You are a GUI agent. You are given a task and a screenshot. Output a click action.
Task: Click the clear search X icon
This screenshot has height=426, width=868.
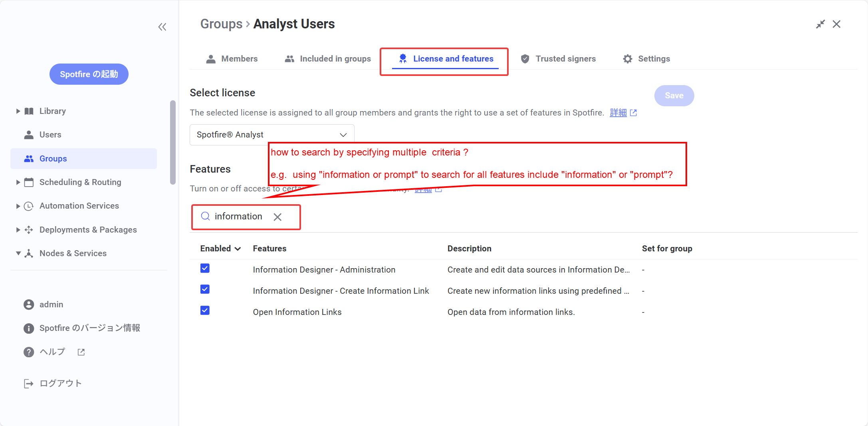[277, 217]
